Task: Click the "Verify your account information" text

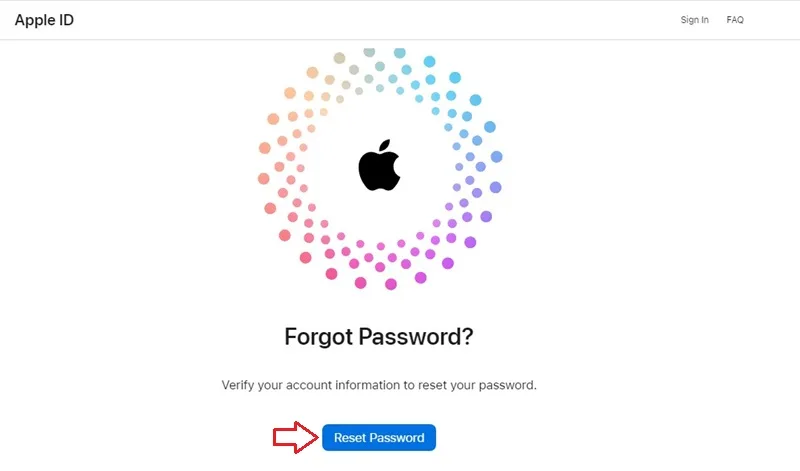Action: click(311, 385)
